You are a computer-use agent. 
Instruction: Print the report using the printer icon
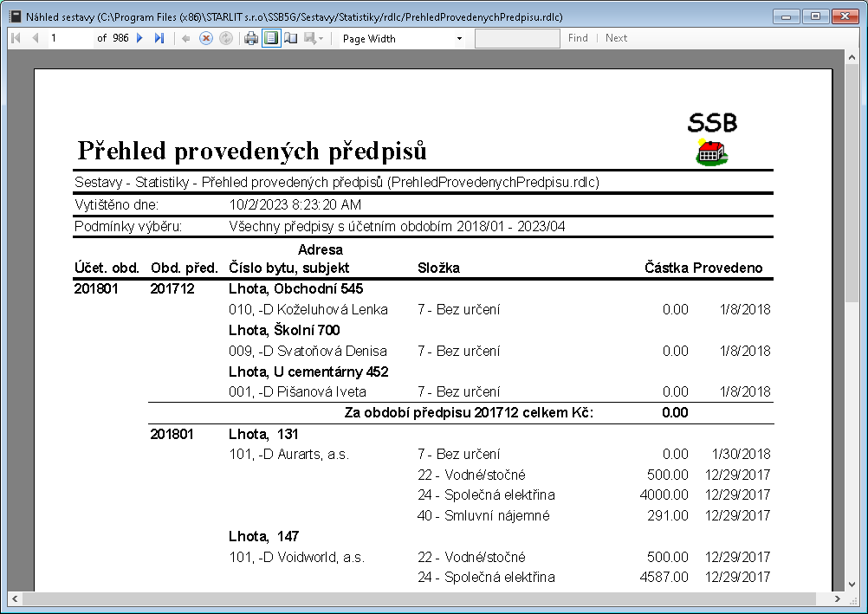click(x=251, y=38)
